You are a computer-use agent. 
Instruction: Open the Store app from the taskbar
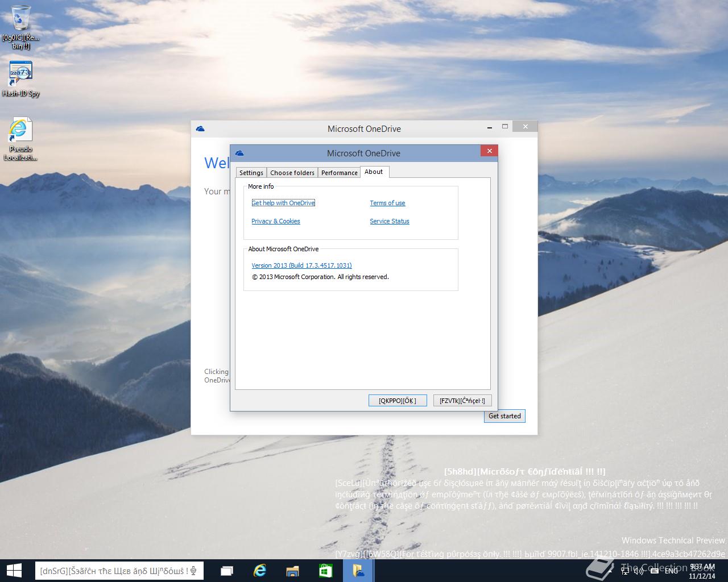pyautogui.click(x=325, y=571)
